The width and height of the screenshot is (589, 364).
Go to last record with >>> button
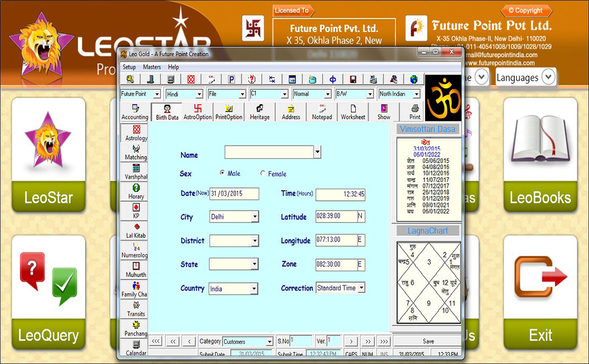384,341
